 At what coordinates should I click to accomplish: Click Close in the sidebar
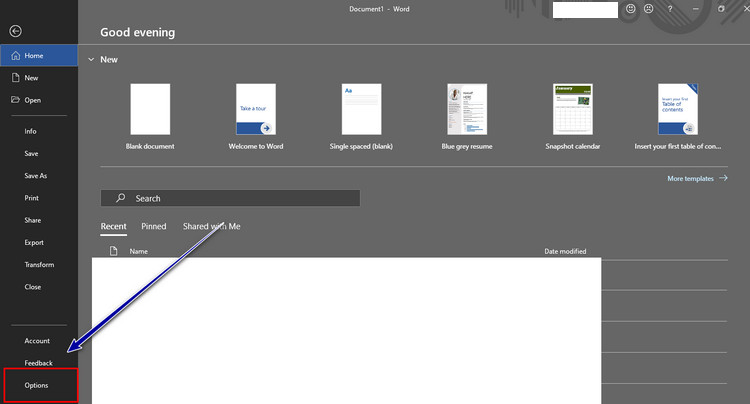pyautogui.click(x=33, y=287)
